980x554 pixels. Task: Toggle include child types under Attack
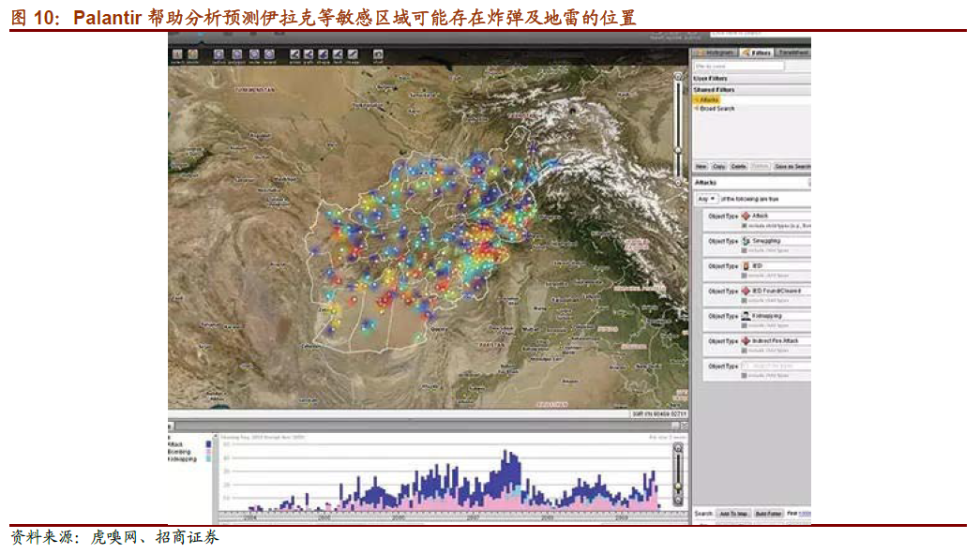coord(745,226)
